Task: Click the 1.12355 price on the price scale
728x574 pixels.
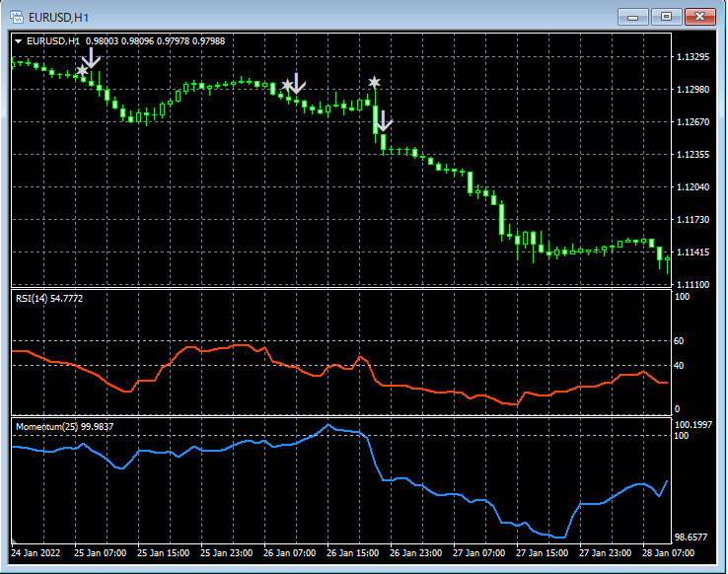Action: (693, 155)
